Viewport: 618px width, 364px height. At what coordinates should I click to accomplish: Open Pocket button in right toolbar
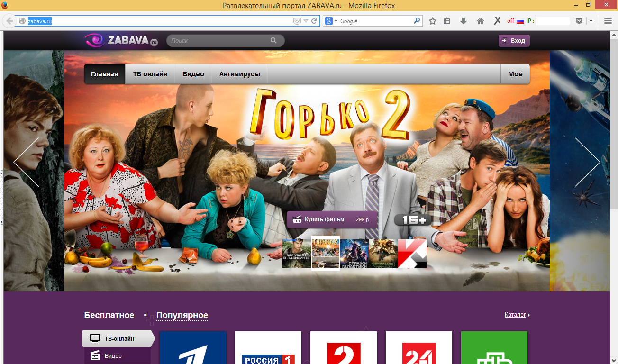[x=579, y=21]
